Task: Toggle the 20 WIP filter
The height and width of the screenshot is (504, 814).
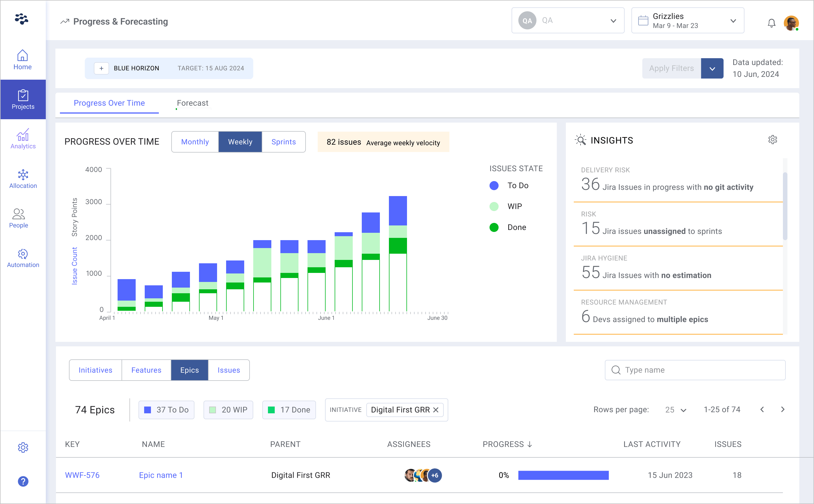Action: click(228, 410)
